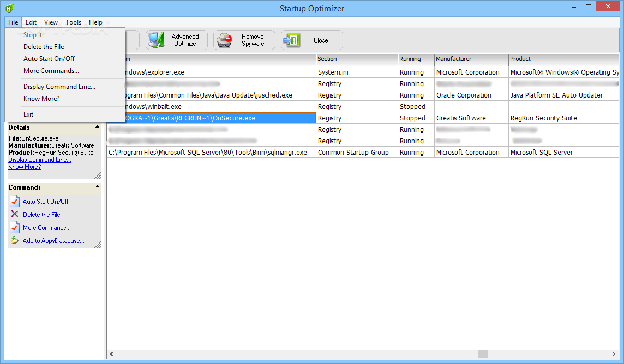Open the File menu

(x=13, y=22)
